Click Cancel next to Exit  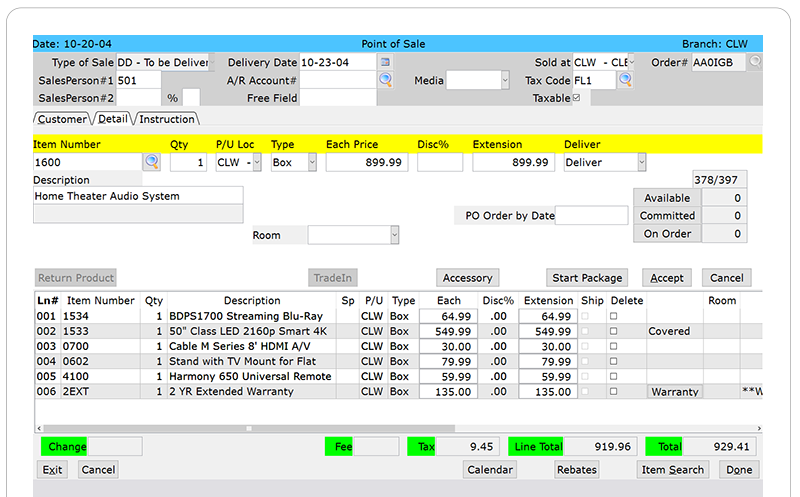(98, 469)
